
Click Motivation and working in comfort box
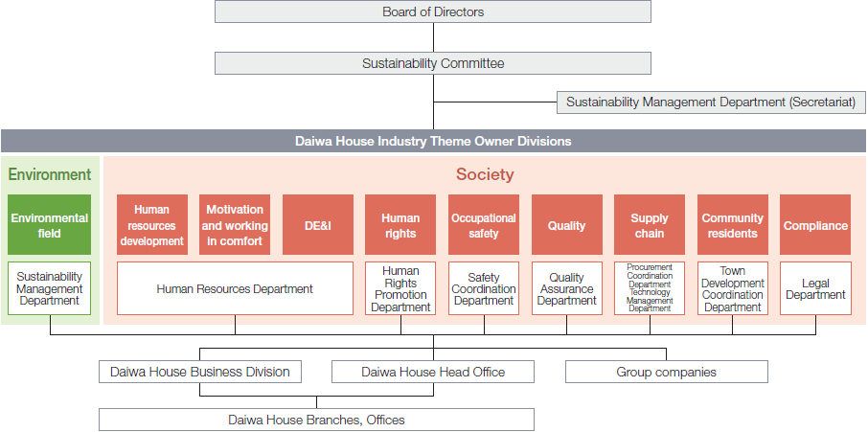tap(235, 225)
